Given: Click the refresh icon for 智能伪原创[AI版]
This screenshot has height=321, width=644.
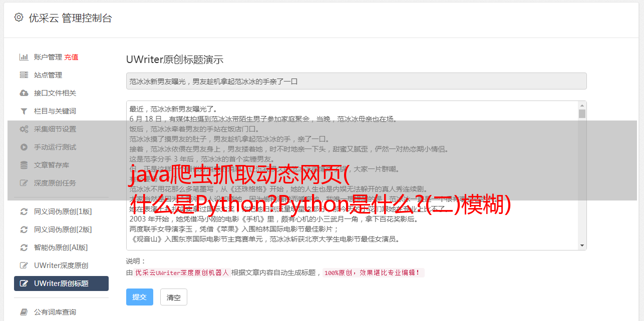Looking at the screenshot, I should click(24, 247).
